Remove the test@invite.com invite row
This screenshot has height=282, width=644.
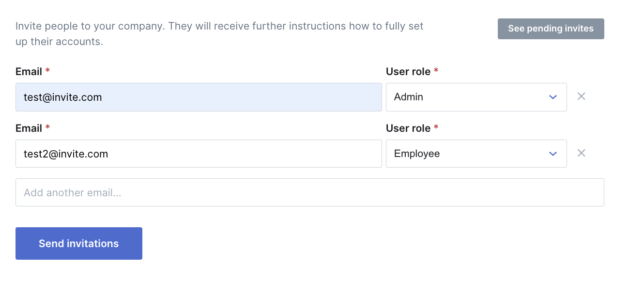click(x=582, y=96)
